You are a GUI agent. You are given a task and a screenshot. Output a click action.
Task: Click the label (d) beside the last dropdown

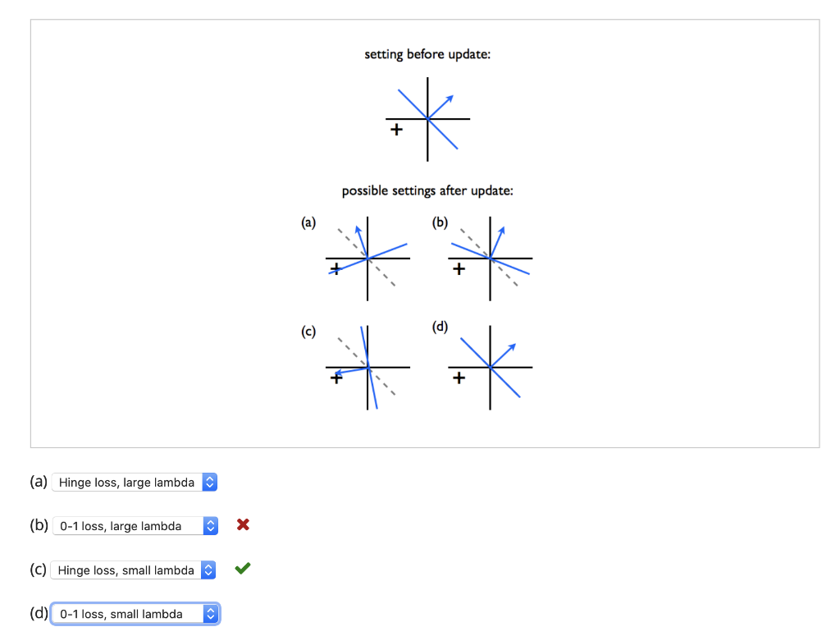[x=38, y=613]
